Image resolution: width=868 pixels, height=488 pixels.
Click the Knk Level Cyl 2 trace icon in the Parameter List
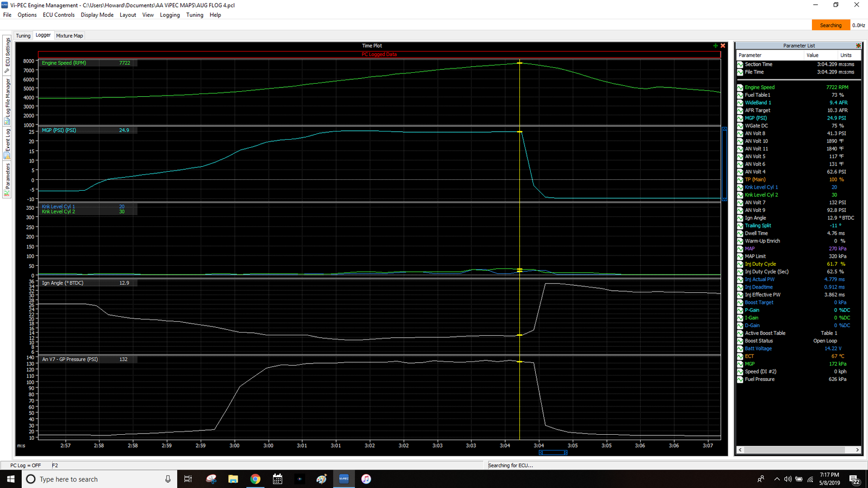(740, 195)
